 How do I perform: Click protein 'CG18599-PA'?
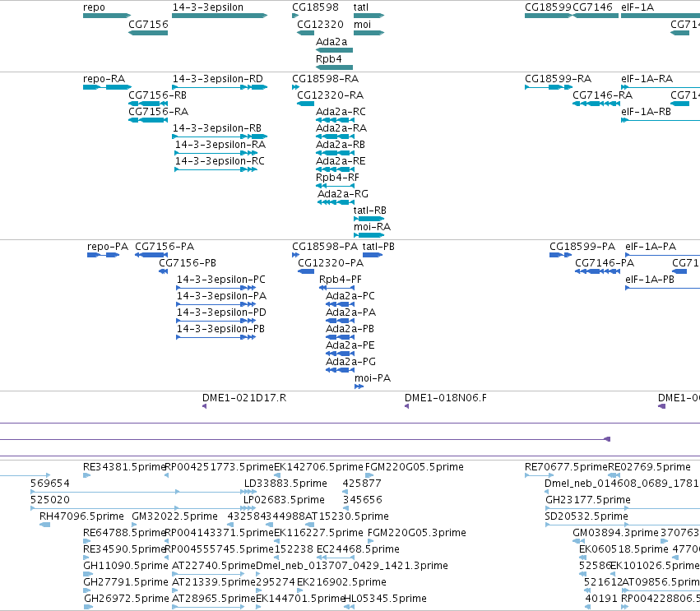pyautogui.click(x=582, y=247)
